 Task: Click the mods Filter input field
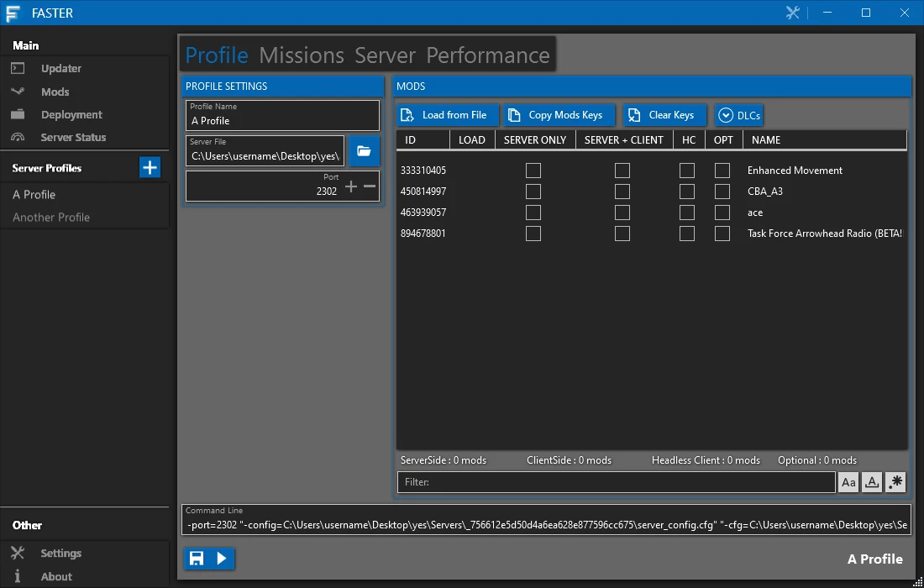[x=617, y=482]
